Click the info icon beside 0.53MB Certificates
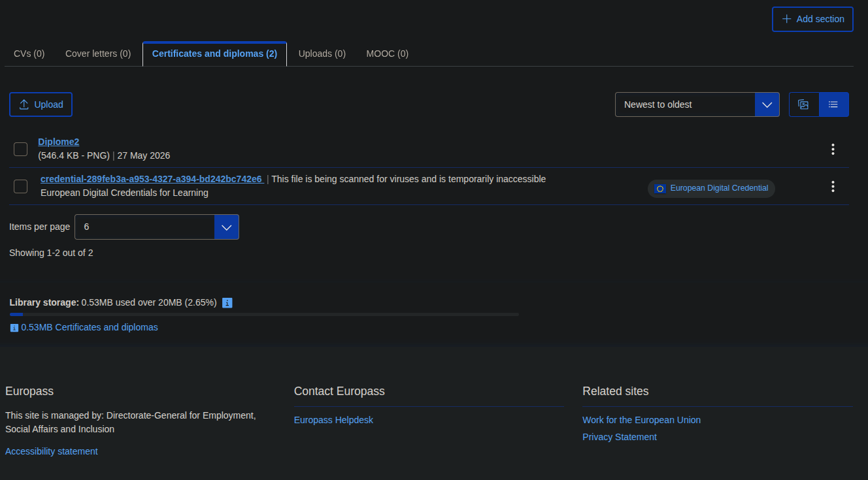868x480 pixels. 14,328
